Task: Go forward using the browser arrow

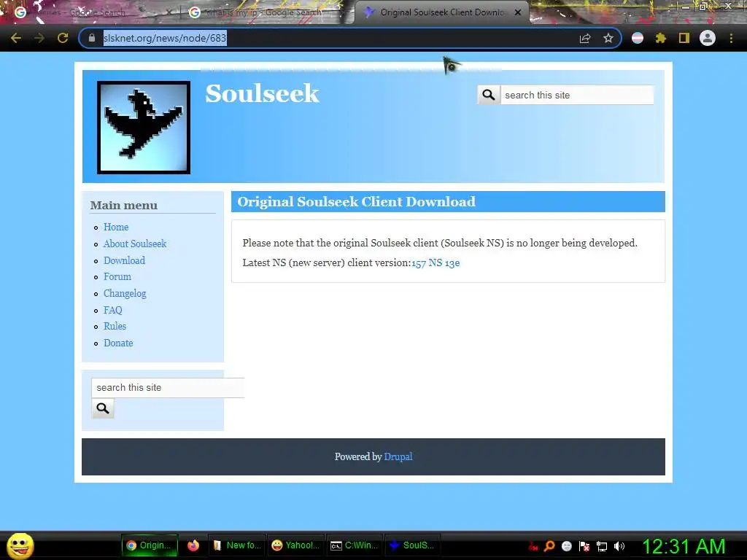Action: click(x=39, y=38)
